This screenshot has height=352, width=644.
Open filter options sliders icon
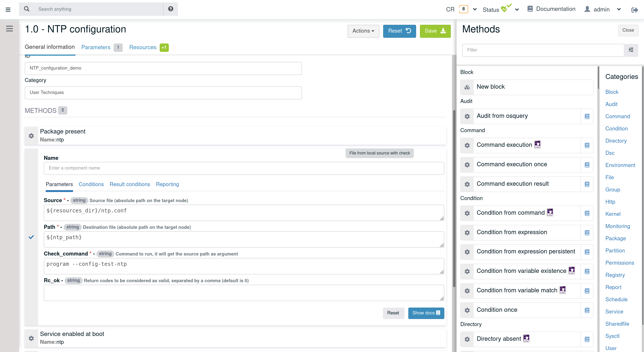pos(631,50)
